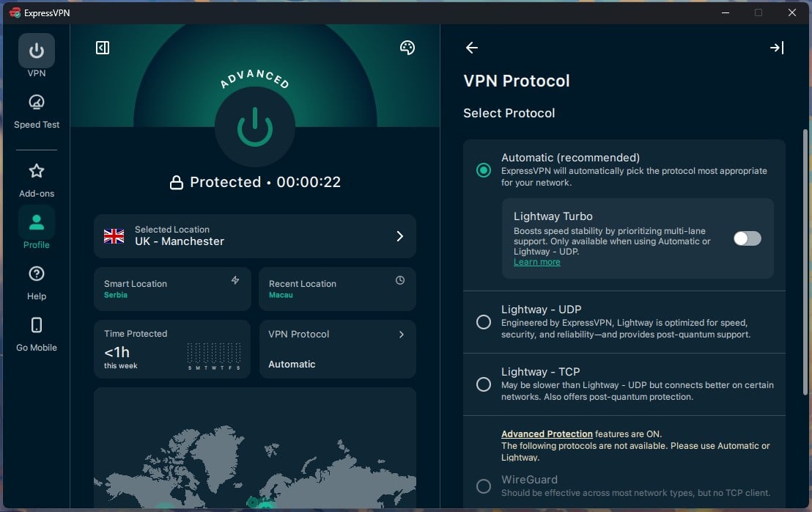Open the Profile section in sidebar
This screenshot has width=812, height=512.
coord(36,228)
